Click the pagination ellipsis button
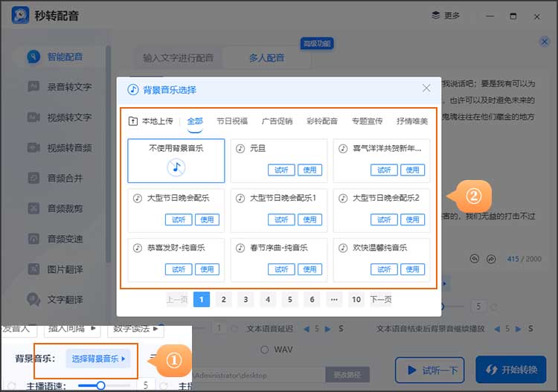The height and width of the screenshot is (392, 558). (x=334, y=300)
